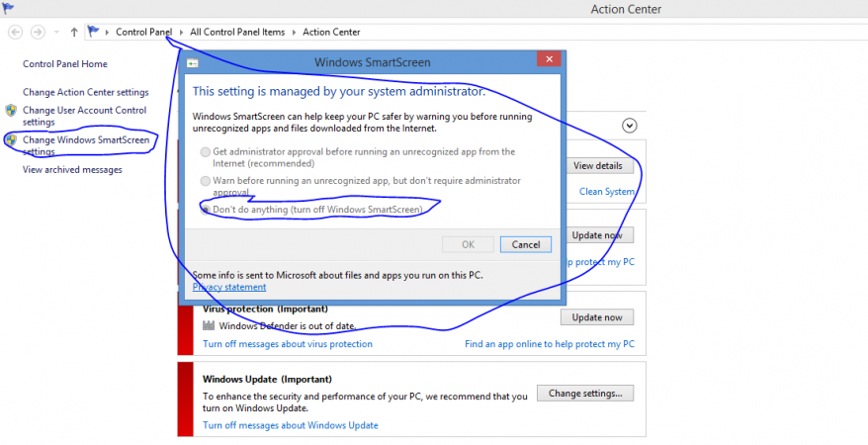Viewport: 868px width, 445px height.
Task: Turn off messages about Windows Update
Action: [291, 425]
